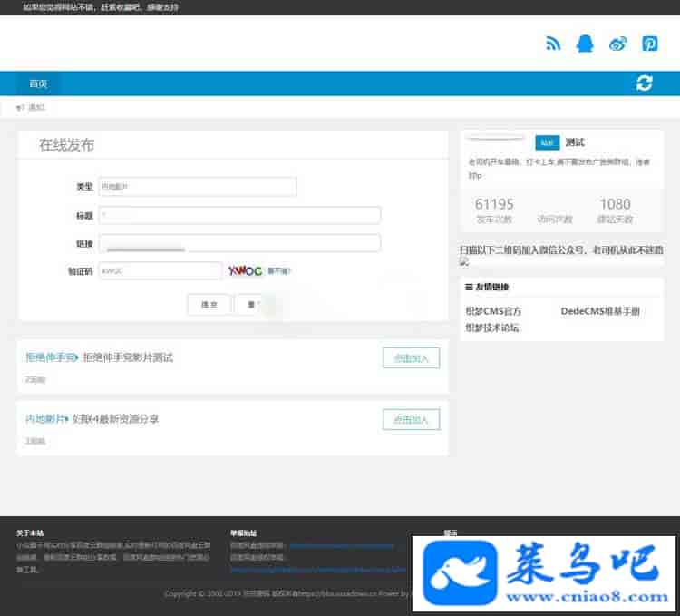This screenshot has width=680, height=616.
Task: Open the Pinterest-style P icon
Action: pos(650,44)
